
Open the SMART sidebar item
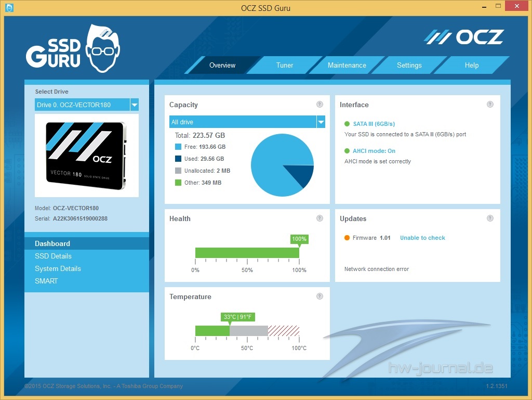pyautogui.click(x=46, y=281)
